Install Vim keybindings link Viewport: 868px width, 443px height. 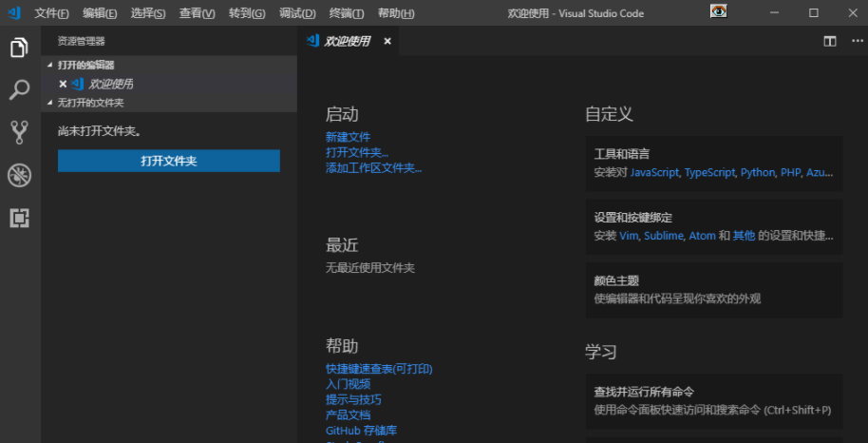(x=629, y=236)
